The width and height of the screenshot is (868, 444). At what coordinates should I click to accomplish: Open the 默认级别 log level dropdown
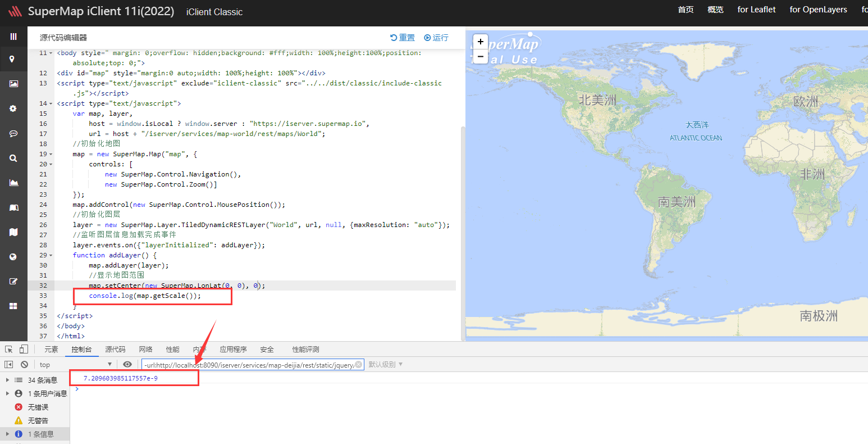[386, 364]
